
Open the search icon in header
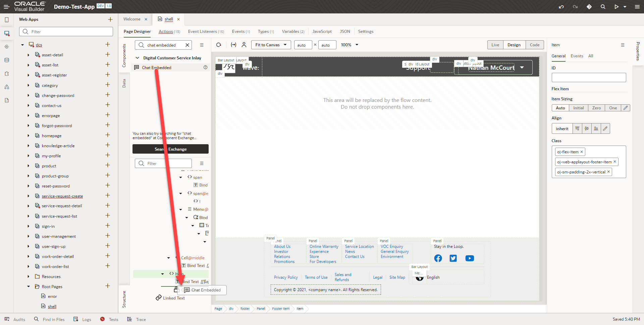tap(603, 7)
